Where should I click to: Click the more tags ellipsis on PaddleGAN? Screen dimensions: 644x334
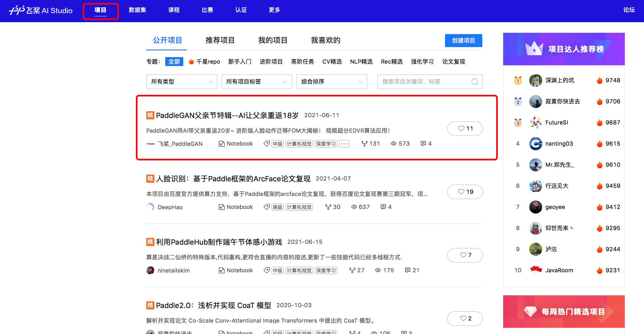pos(344,144)
